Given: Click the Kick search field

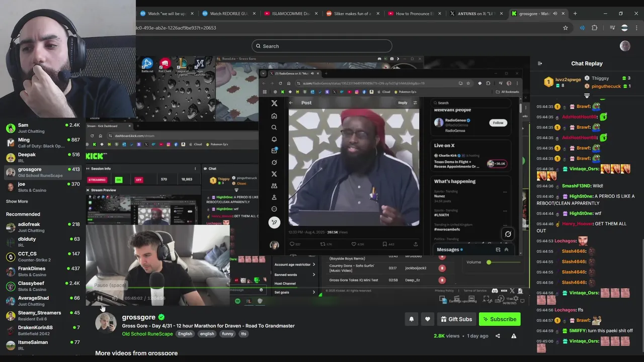Looking at the screenshot, I should click(322, 46).
